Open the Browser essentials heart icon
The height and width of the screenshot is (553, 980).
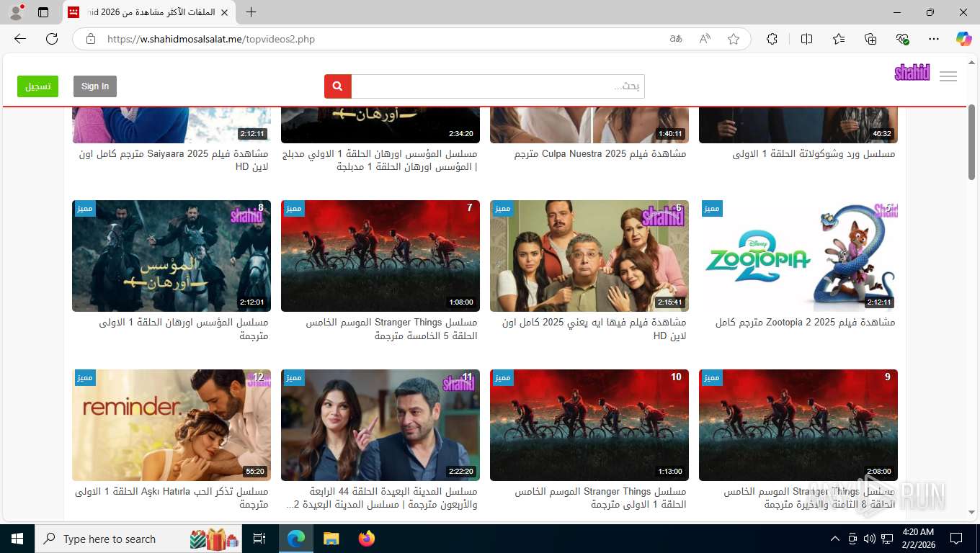click(x=902, y=39)
